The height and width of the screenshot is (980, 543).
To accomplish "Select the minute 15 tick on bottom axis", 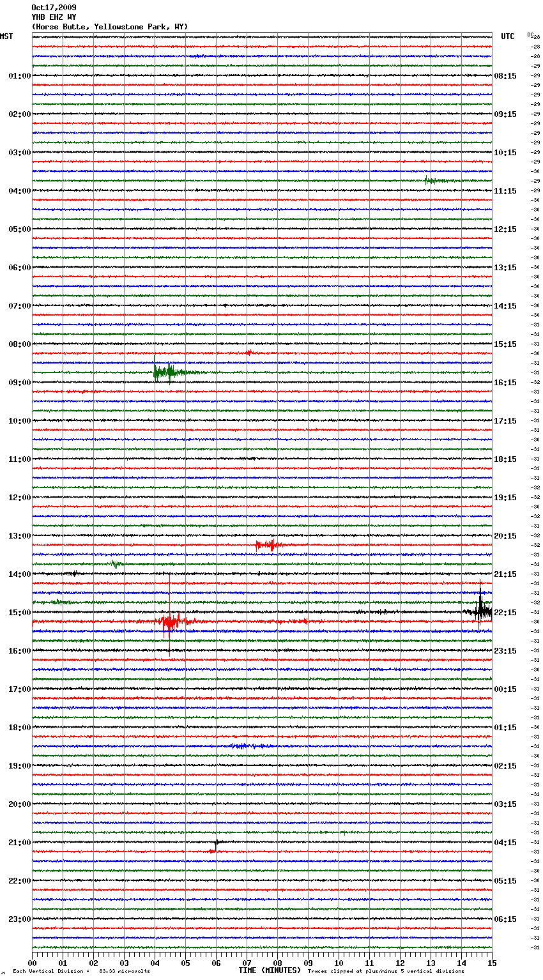I will pos(492,963).
